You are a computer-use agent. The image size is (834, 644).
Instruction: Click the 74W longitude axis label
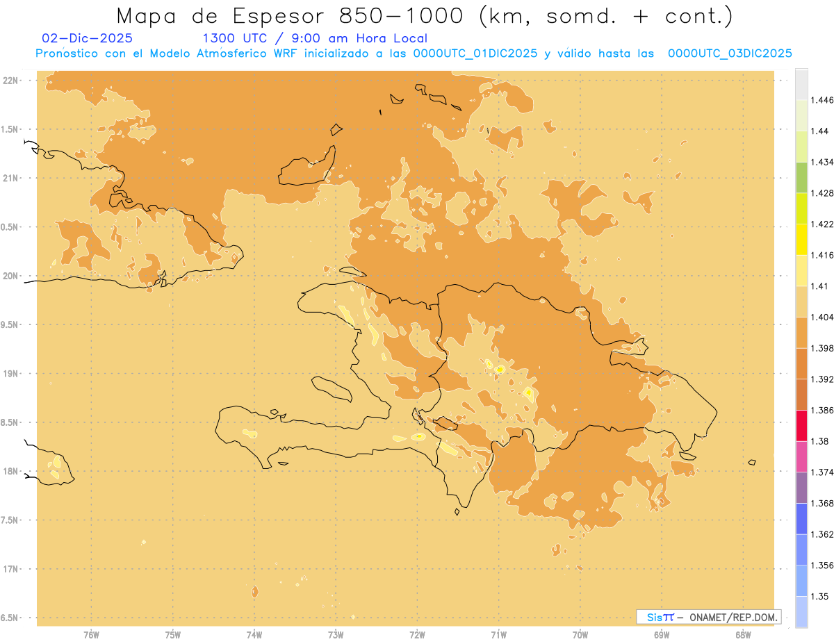click(254, 634)
